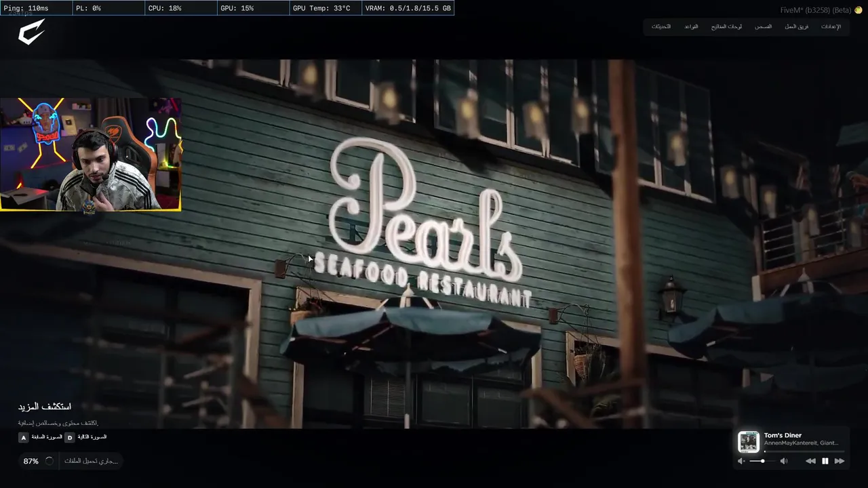Open the القصص stories tab

pos(764,26)
